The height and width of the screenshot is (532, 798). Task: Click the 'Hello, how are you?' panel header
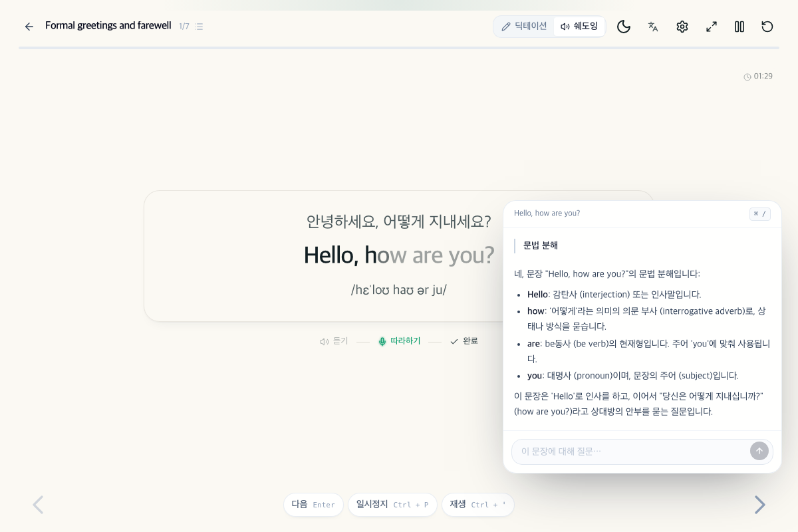pyautogui.click(x=547, y=213)
